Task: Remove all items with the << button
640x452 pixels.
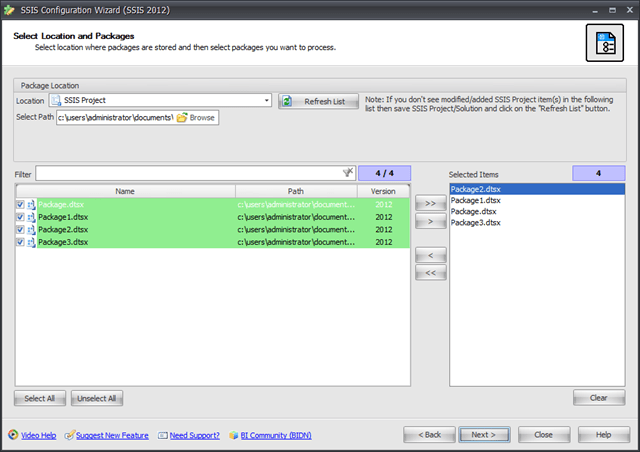Action: tap(431, 273)
